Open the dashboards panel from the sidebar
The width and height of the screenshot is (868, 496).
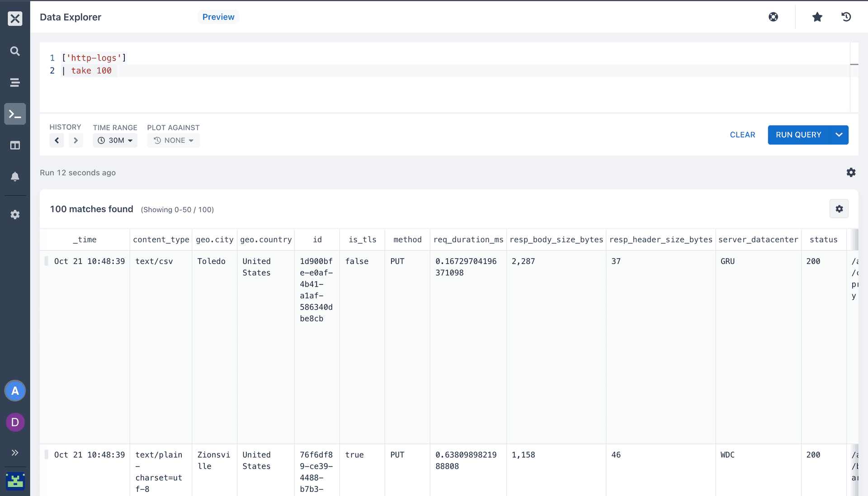15,146
